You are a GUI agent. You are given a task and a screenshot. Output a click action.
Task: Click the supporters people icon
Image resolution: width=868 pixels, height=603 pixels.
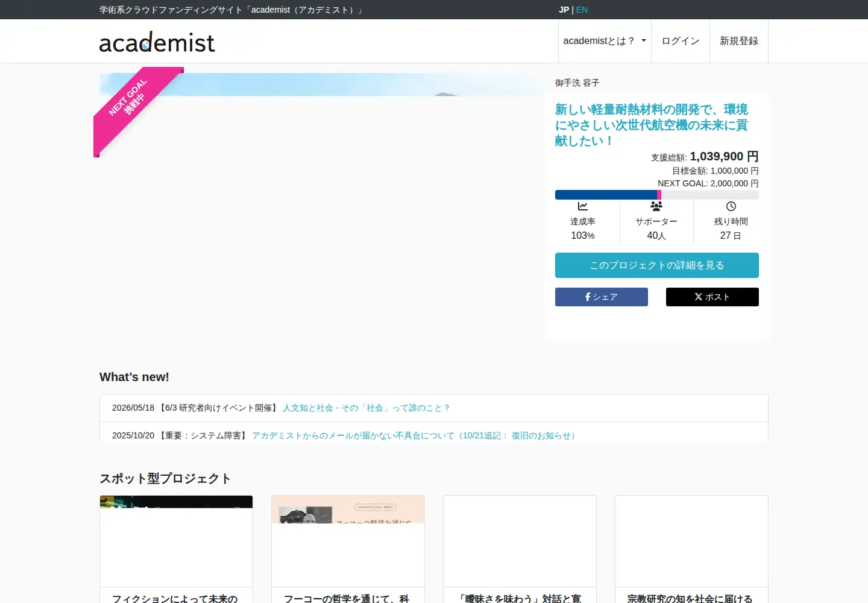click(656, 206)
